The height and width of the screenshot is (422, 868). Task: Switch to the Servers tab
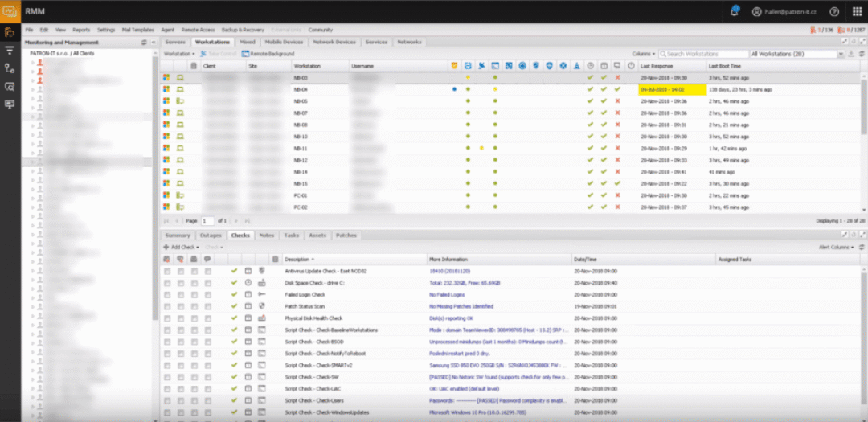click(x=174, y=42)
